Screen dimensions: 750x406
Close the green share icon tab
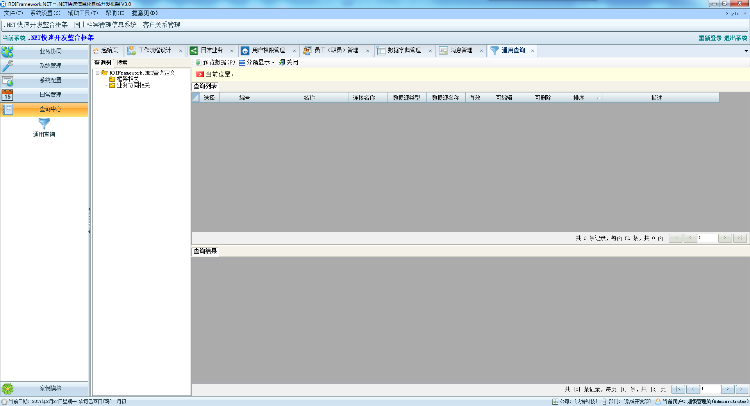click(x=232, y=51)
